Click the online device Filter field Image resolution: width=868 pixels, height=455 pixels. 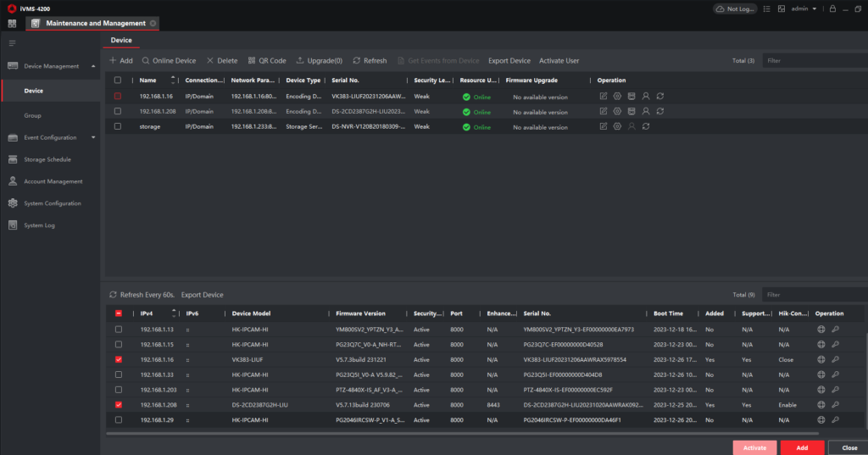(811, 295)
